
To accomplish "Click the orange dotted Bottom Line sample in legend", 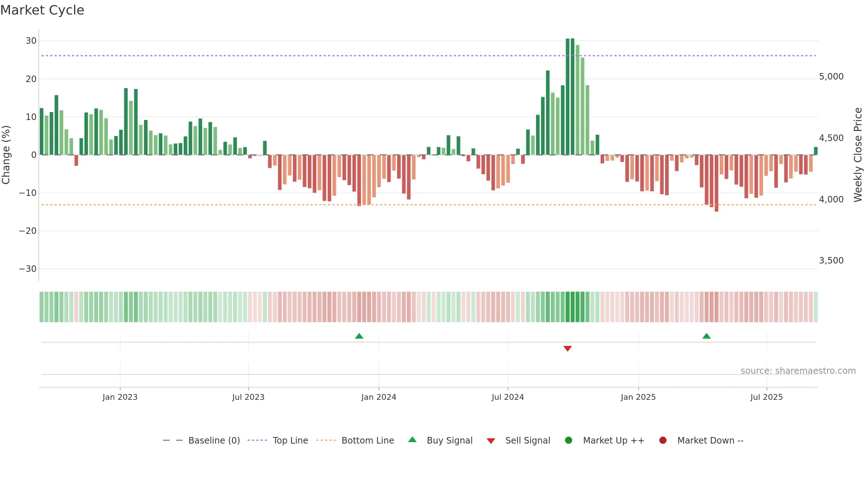I will 326,440.
